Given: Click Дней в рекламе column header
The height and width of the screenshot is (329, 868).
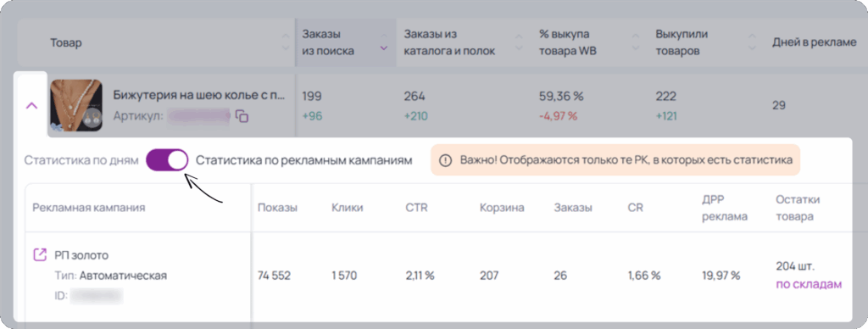Looking at the screenshot, I should coord(814,42).
